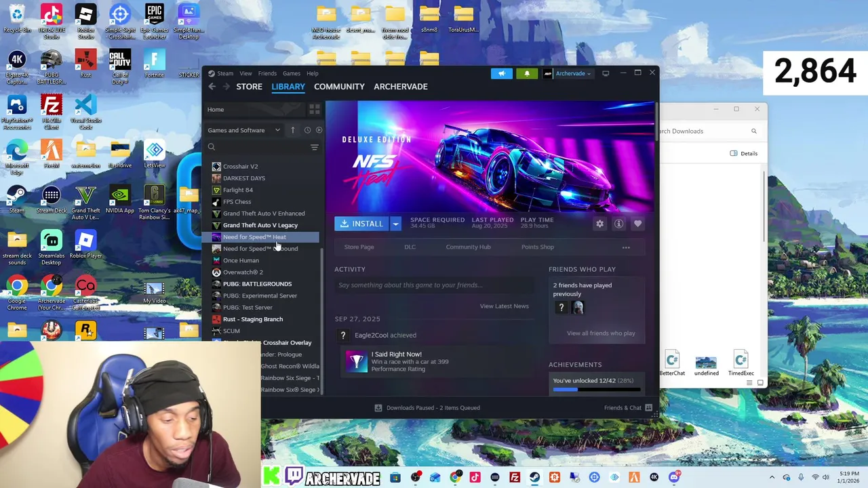The height and width of the screenshot is (488, 868).
Task: Open the Steam menu
Action: tap(224, 73)
